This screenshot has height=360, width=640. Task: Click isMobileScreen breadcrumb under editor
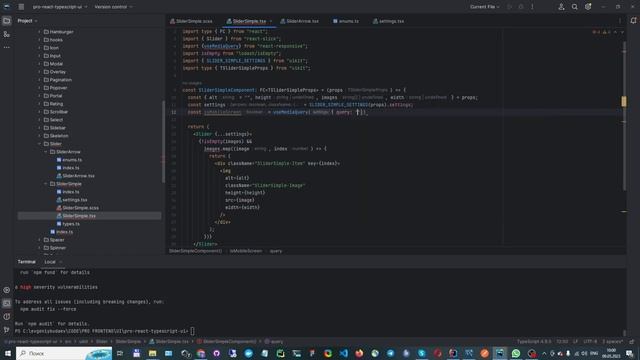pos(246,251)
